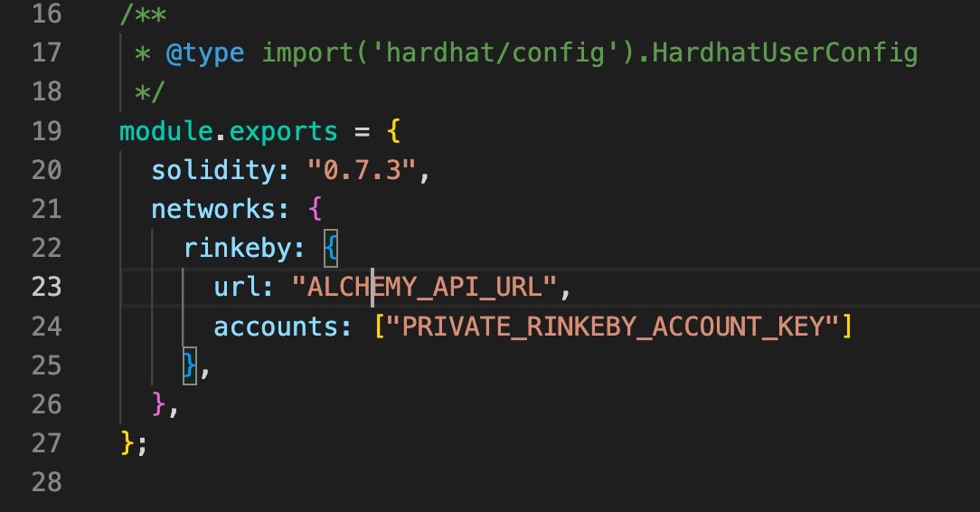
Task: Click the exports keyword
Action: [283, 131]
